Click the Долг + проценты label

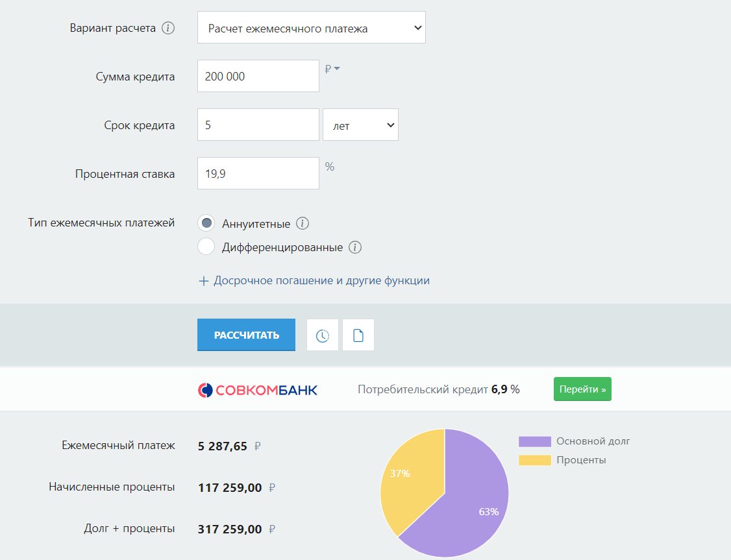tap(129, 528)
